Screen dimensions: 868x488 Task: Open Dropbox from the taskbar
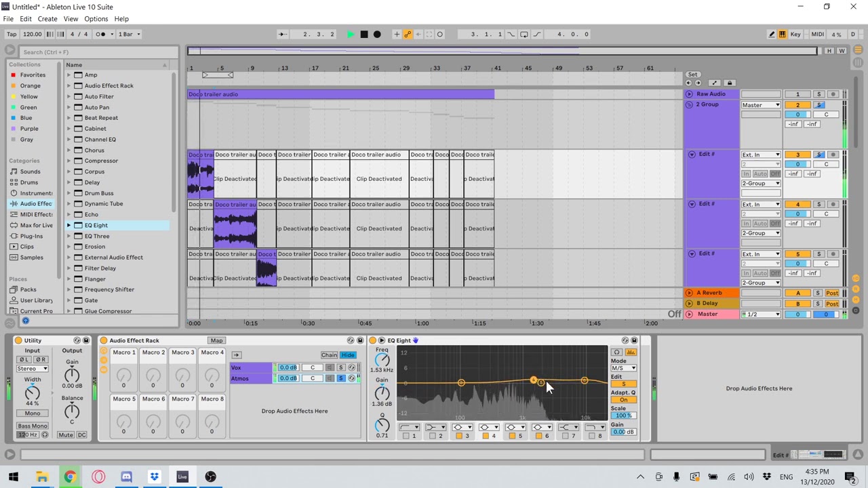(155, 476)
